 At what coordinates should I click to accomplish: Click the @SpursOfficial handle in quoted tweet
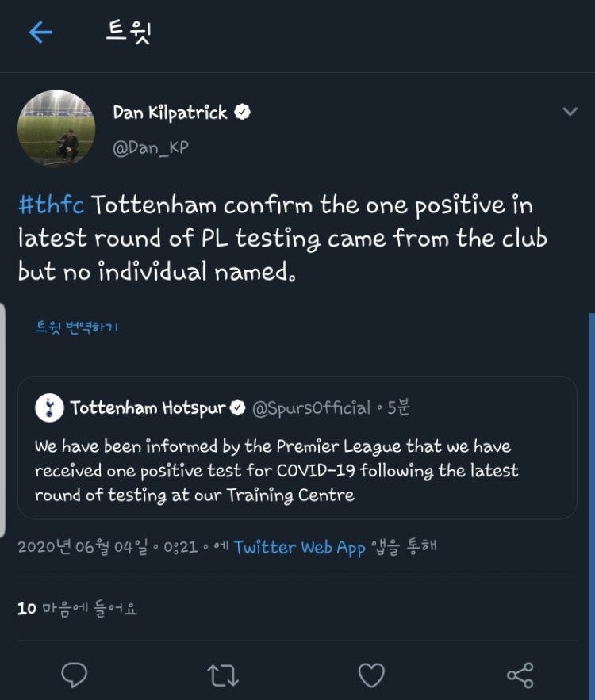pos(311,408)
